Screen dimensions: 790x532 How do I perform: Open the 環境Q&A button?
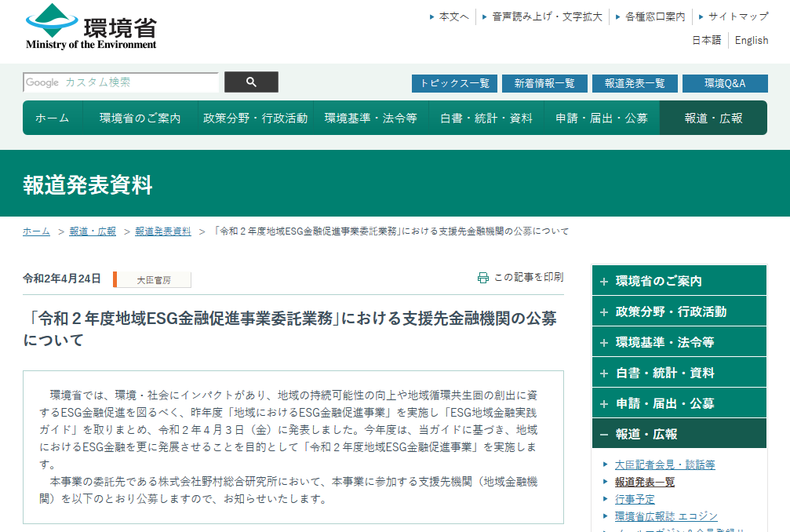click(724, 83)
